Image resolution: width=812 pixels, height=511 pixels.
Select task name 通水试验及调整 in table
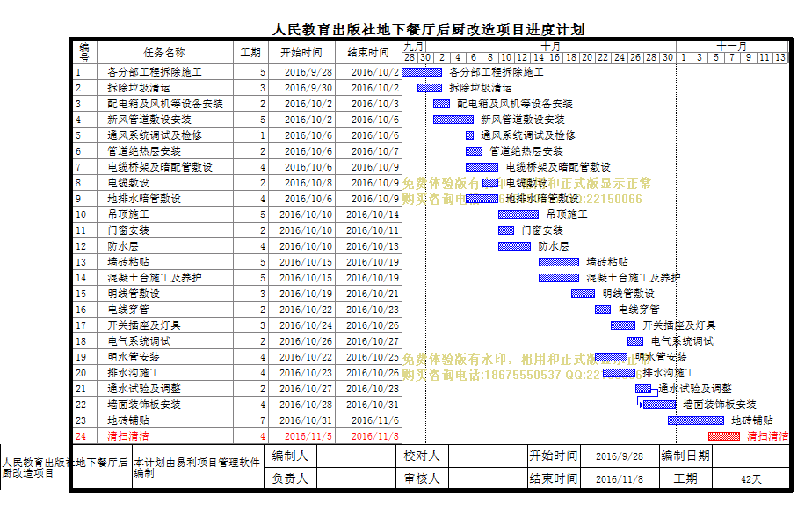(144, 389)
